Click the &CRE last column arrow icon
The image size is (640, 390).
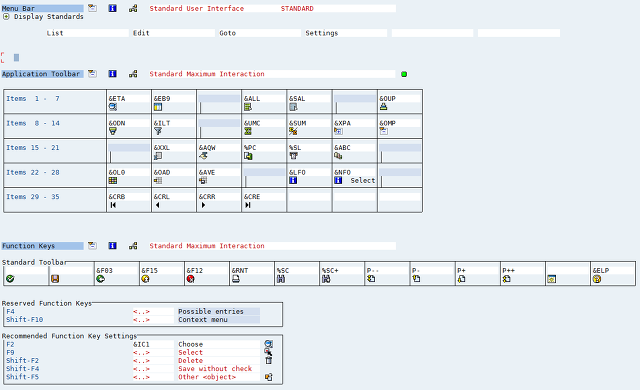248,205
